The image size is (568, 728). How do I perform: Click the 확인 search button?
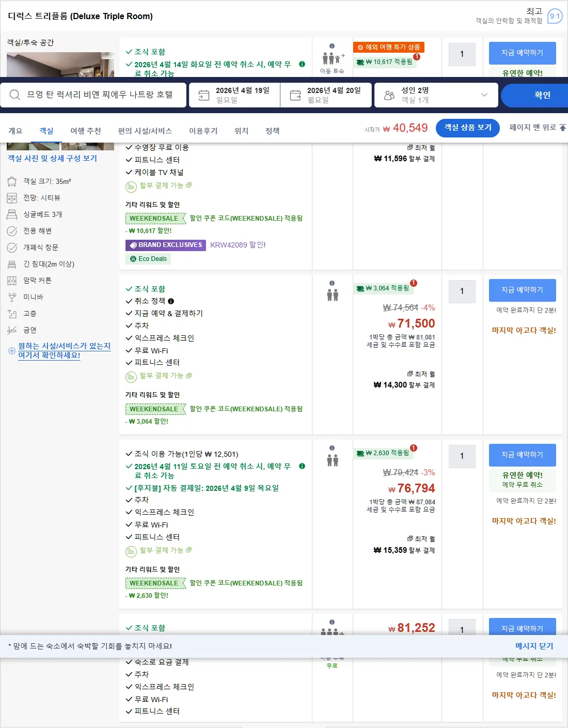click(534, 95)
